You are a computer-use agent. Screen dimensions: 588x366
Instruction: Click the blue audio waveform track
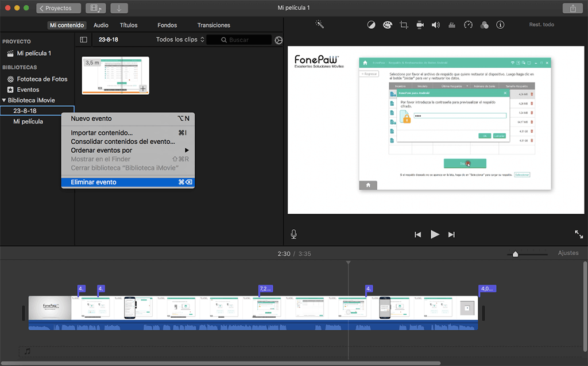tap(253, 325)
